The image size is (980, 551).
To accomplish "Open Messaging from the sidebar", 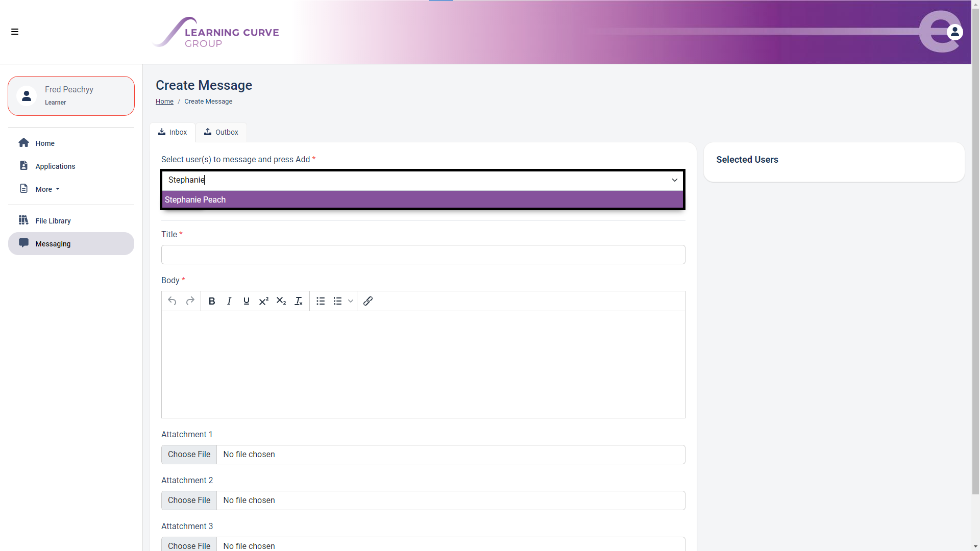I will point(71,243).
